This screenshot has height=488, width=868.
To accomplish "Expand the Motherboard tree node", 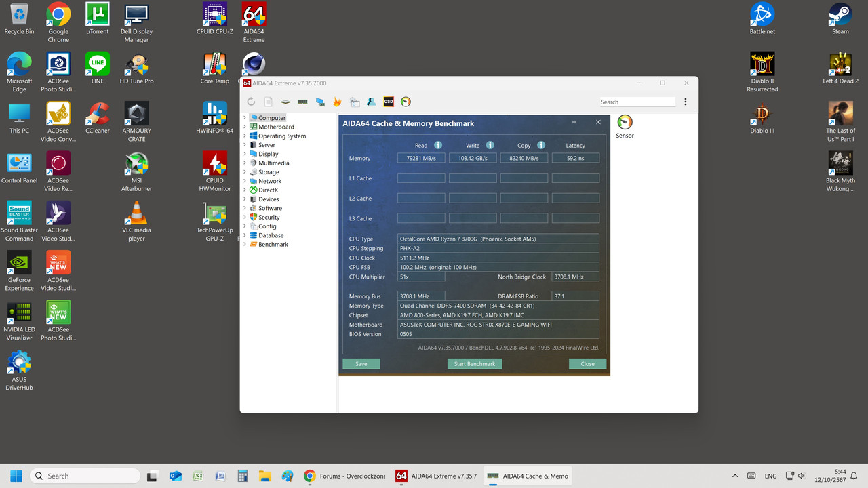I will (245, 127).
